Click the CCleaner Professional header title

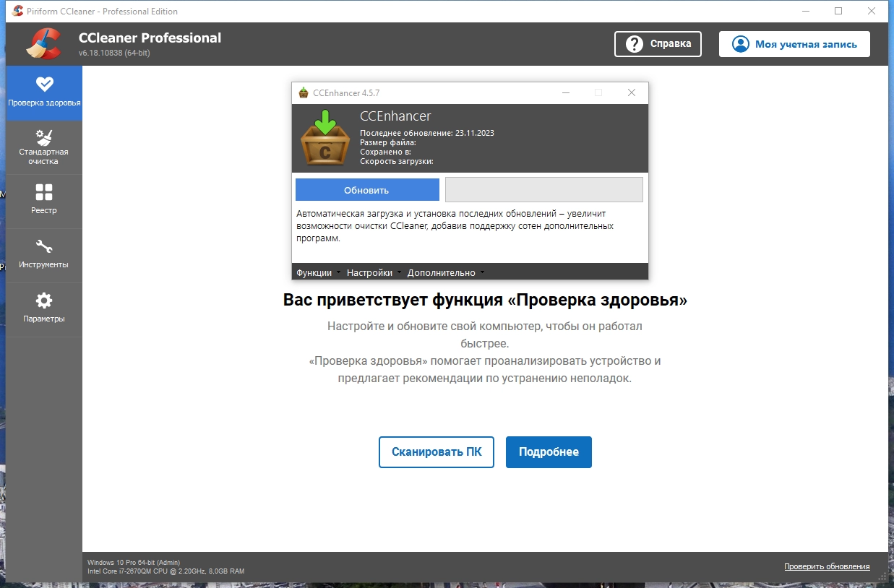[x=150, y=38]
